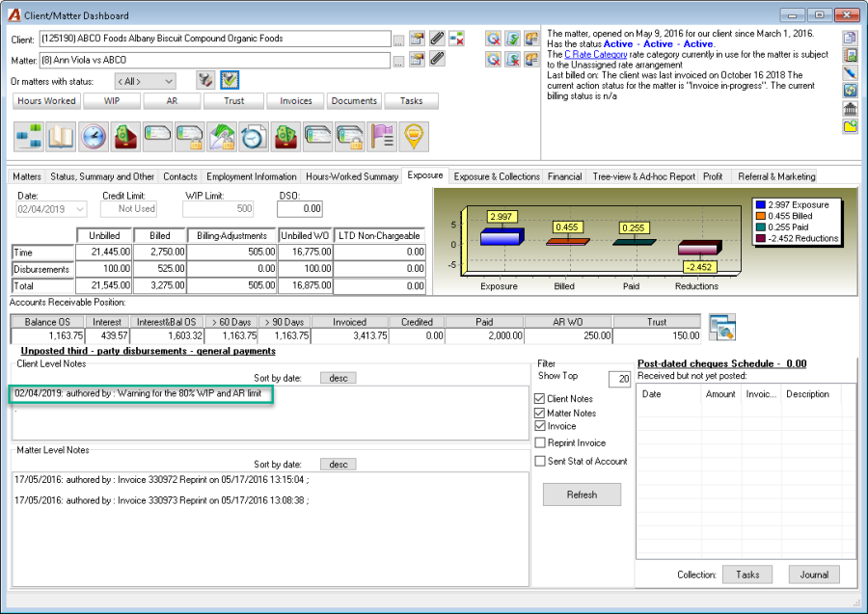Click the AR button

click(x=173, y=100)
